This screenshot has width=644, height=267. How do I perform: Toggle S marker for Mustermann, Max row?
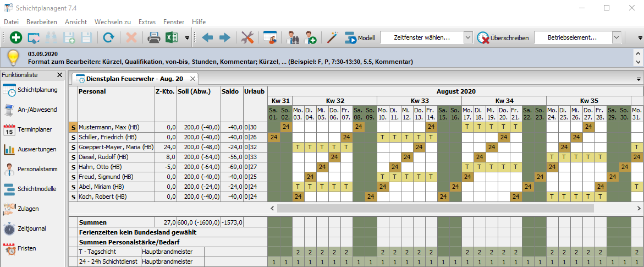click(x=73, y=127)
